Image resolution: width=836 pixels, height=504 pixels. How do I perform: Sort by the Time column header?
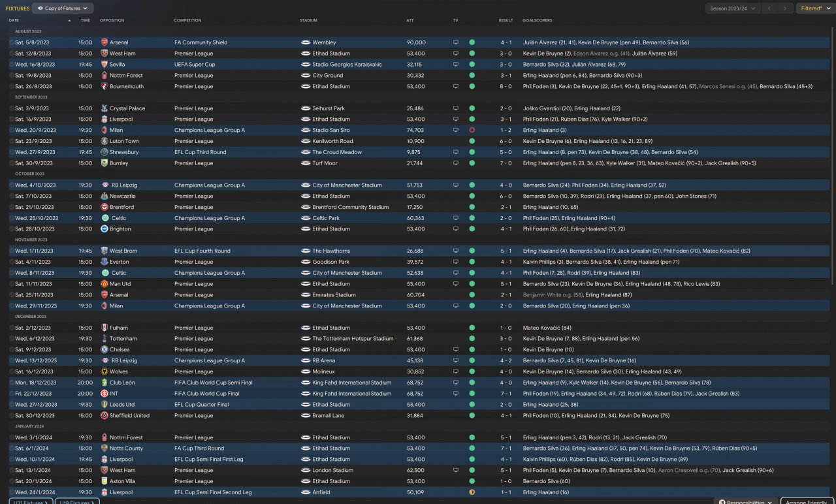(86, 21)
